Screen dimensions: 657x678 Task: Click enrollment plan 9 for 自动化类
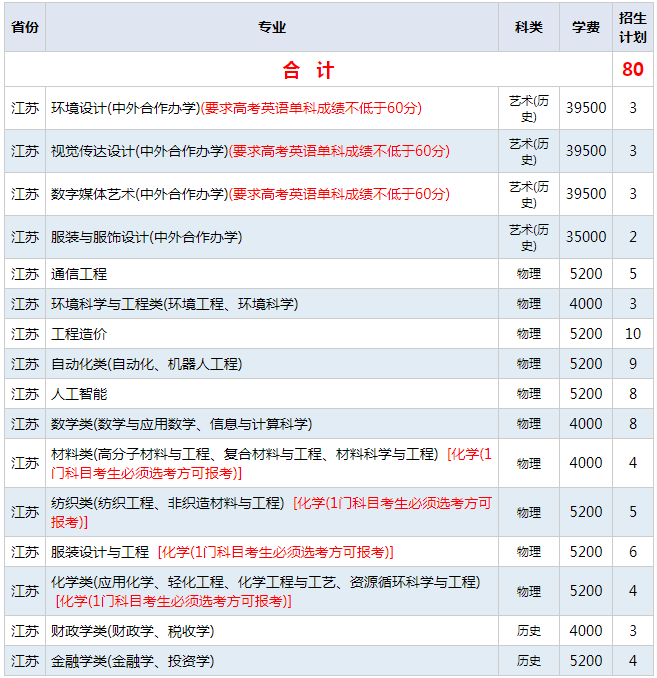(633, 364)
